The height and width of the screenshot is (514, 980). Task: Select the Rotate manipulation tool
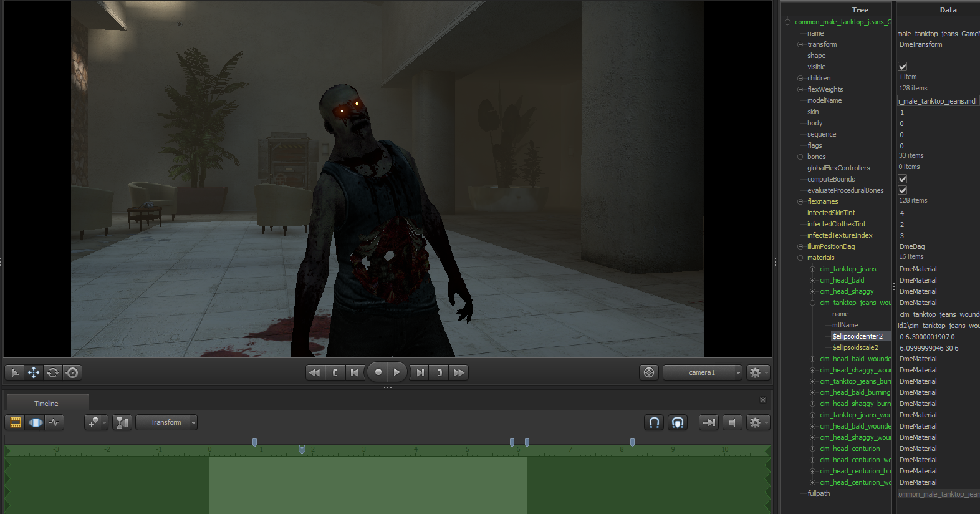point(53,372)
